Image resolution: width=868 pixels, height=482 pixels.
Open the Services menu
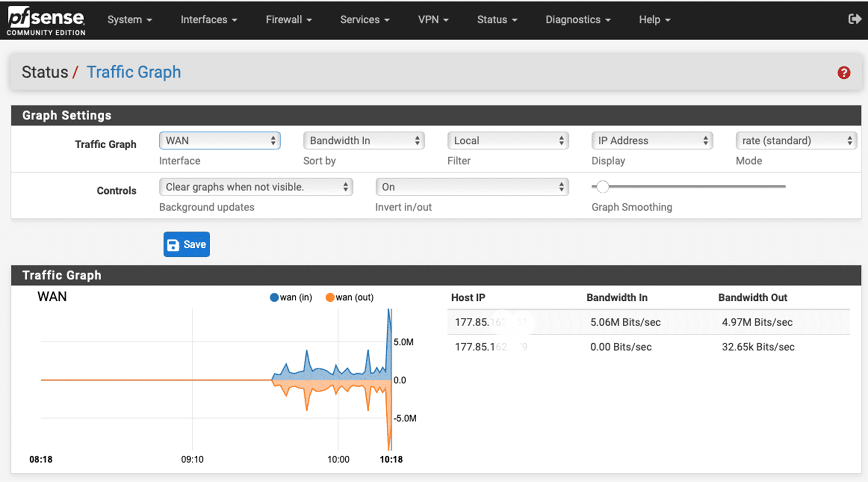pos(365,20)
